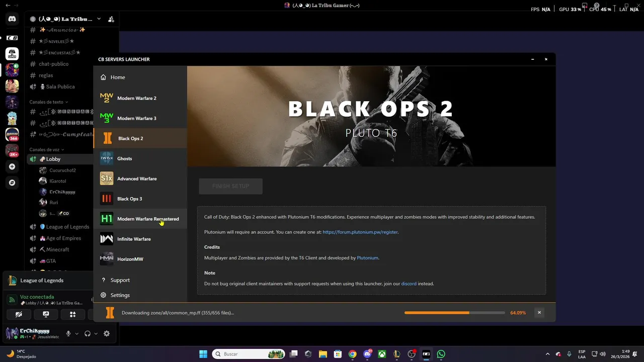Toggle camera in Discord voice panel
644x362 pixels.
pos(19,314)
